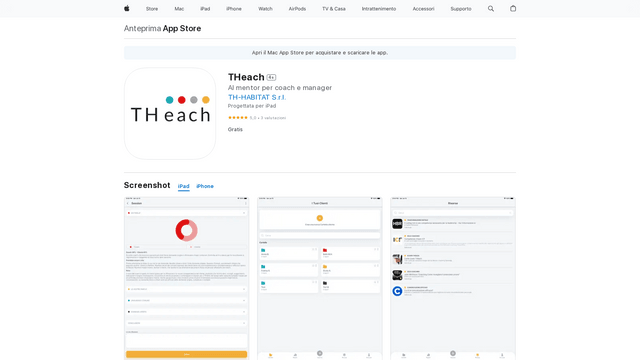The height and width of the screenshot is (360, 640).
Task: Click the Mac App Store banner message
Action: (x=320, y=53)
